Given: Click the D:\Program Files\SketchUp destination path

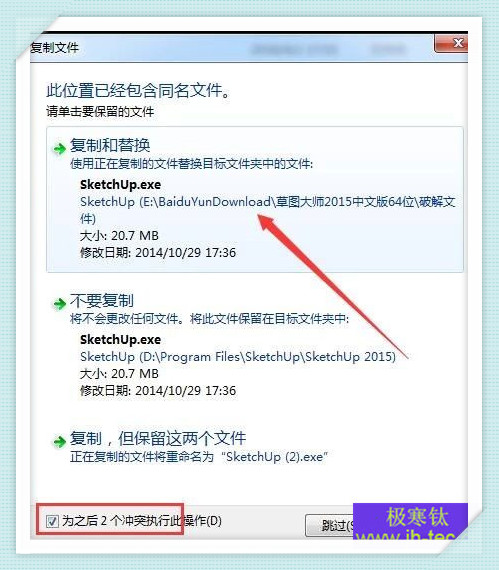Looking at the screenshot, I should 238,357.
